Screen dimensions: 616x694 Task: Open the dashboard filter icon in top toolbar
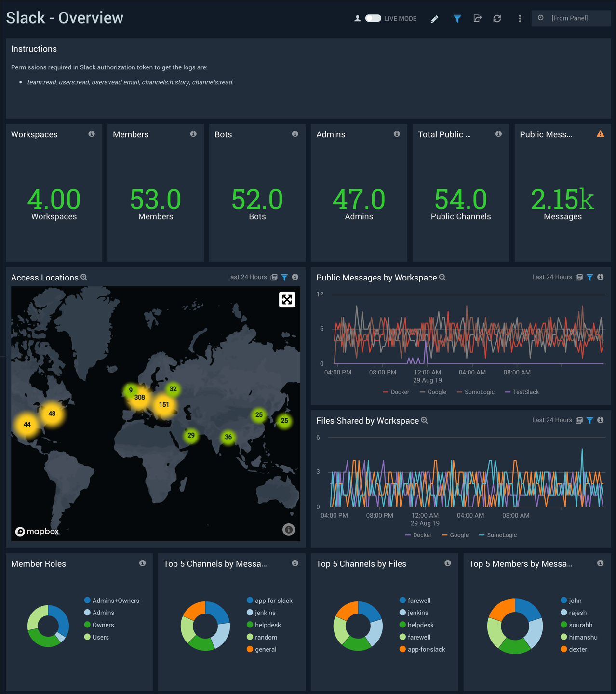coord(456,18)
